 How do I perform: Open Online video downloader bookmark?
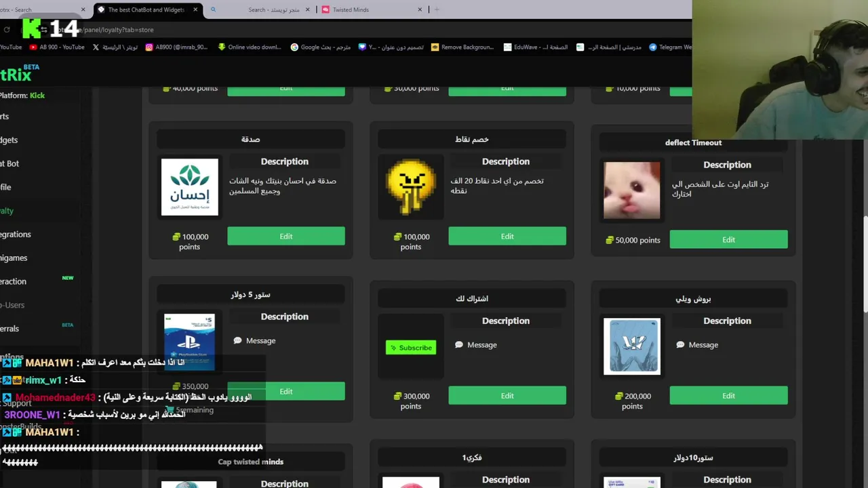click(x=249, y=47)
